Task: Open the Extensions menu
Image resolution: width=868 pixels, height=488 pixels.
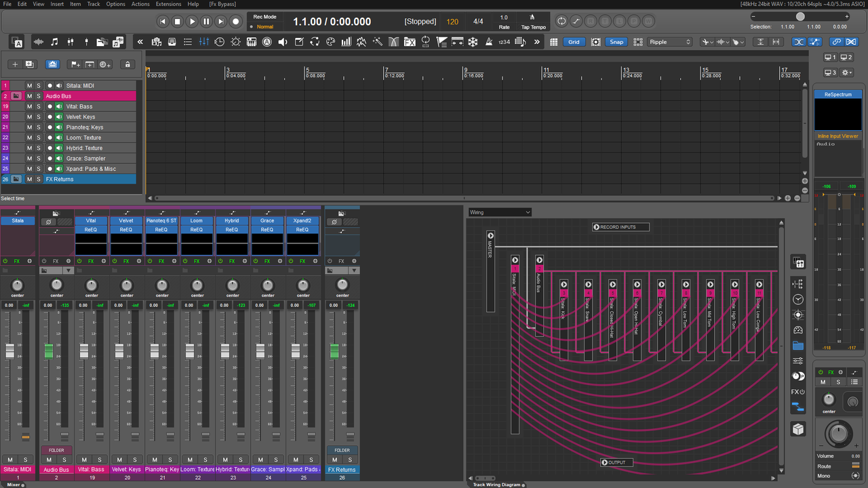Action: 168,4
